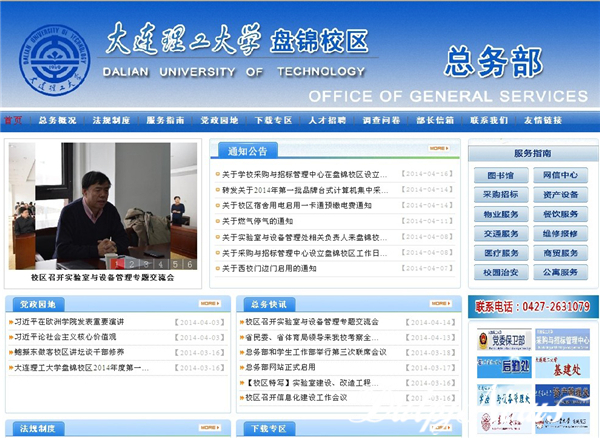Open news 校区召开信息化建设工作会议

296,397
